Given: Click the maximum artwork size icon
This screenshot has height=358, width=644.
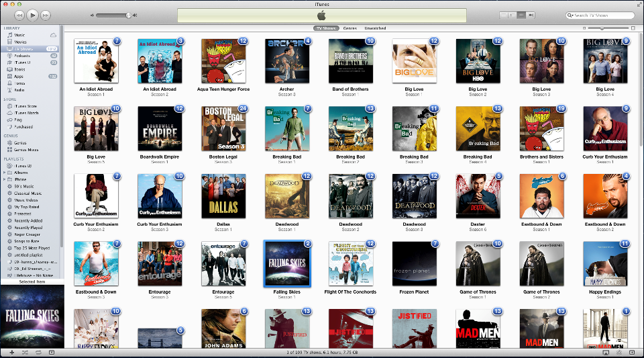Looking at the screenshot, I should pyautogui.click(x=633, y=28).
